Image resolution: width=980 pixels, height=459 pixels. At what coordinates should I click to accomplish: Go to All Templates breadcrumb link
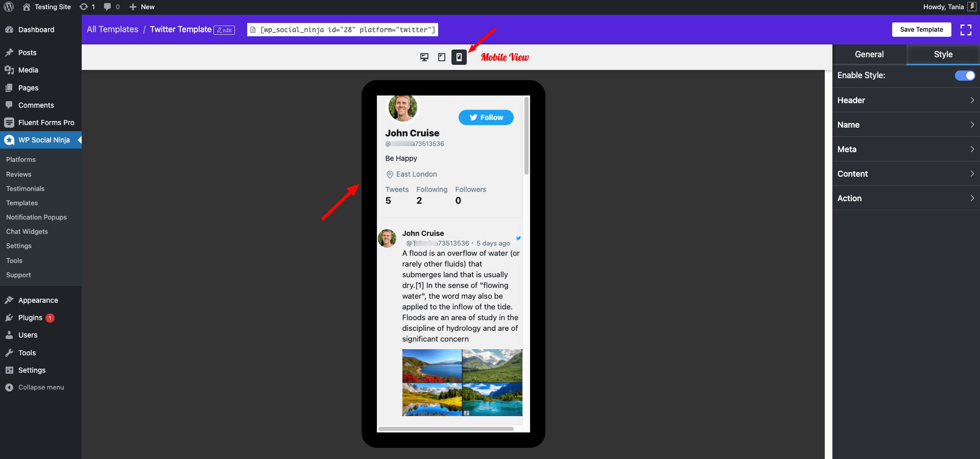[112, 30]
